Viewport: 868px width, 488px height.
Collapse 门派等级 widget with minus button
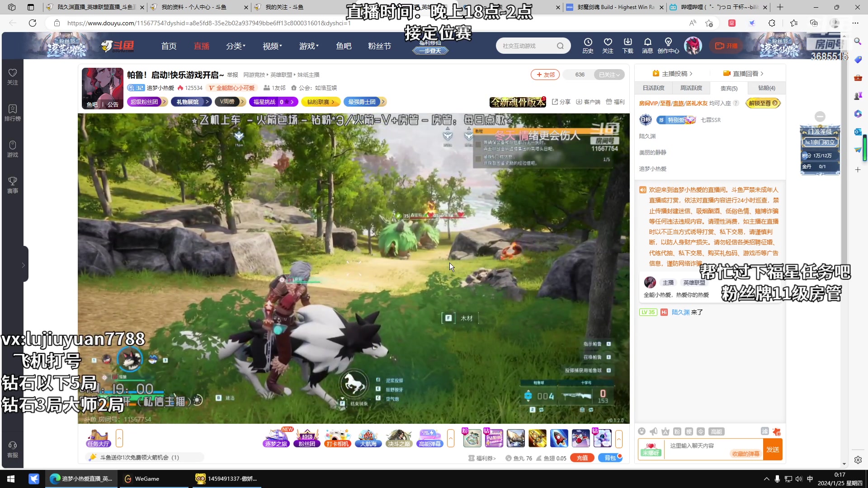point(820,116)
